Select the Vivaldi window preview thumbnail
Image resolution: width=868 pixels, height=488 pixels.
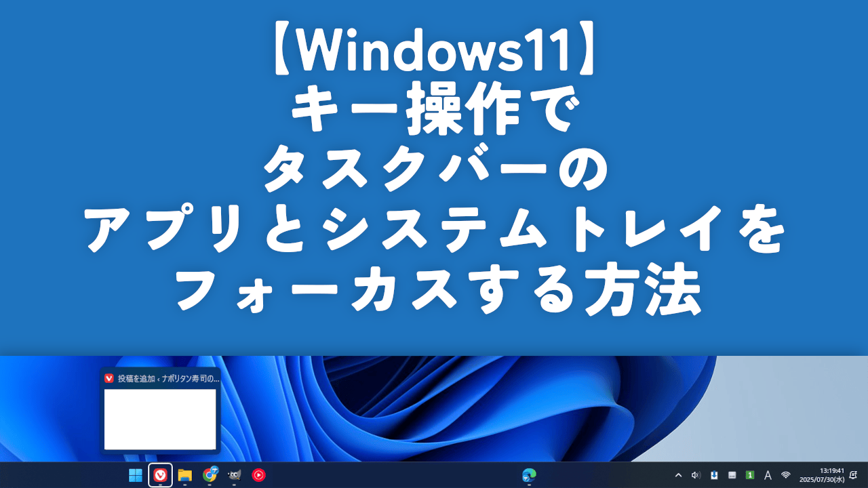coord(160,418)
